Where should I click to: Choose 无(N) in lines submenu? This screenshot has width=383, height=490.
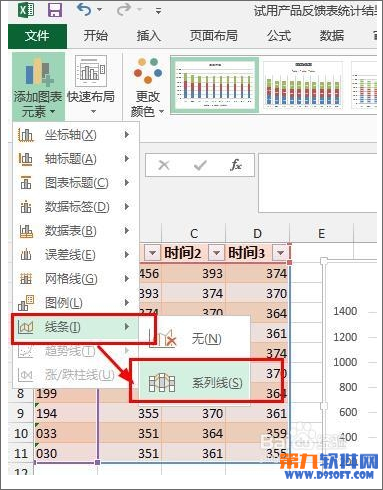click(194, 339)
